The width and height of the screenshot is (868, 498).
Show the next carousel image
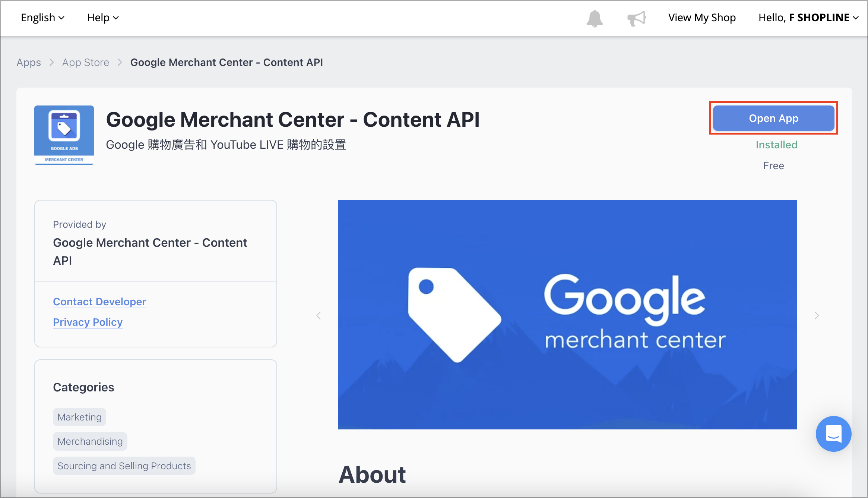point(817,315)
